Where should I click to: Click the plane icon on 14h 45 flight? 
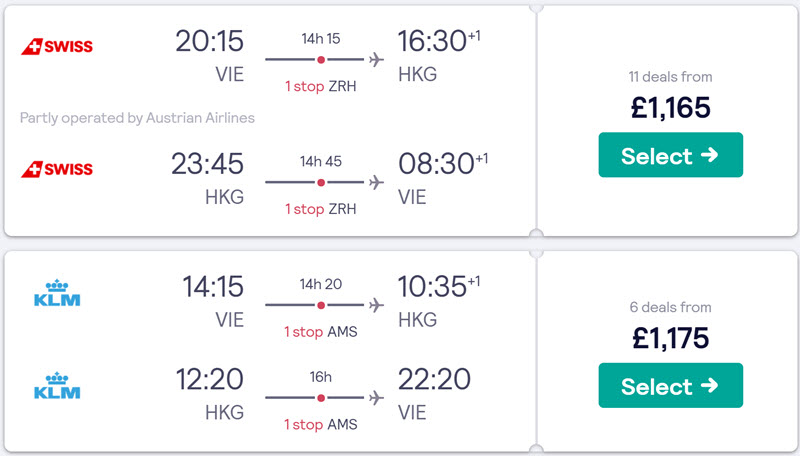pyautogui.click(x=377, y=182)
